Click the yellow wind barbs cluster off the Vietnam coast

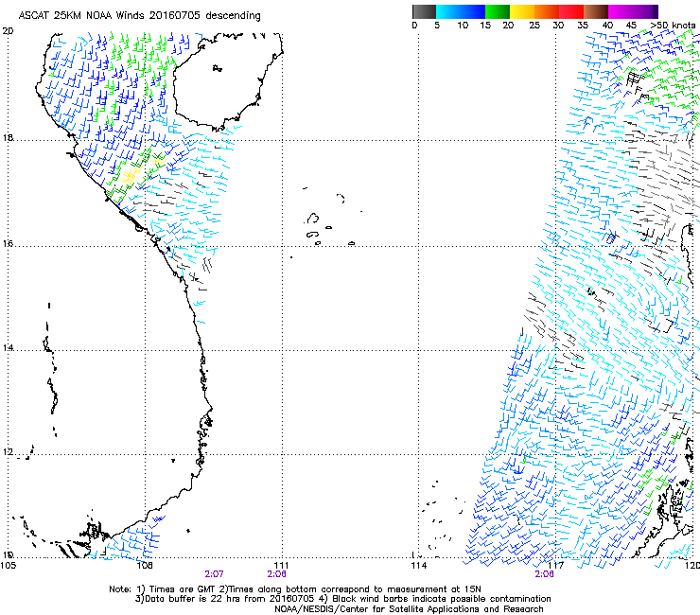click(131, 174)
